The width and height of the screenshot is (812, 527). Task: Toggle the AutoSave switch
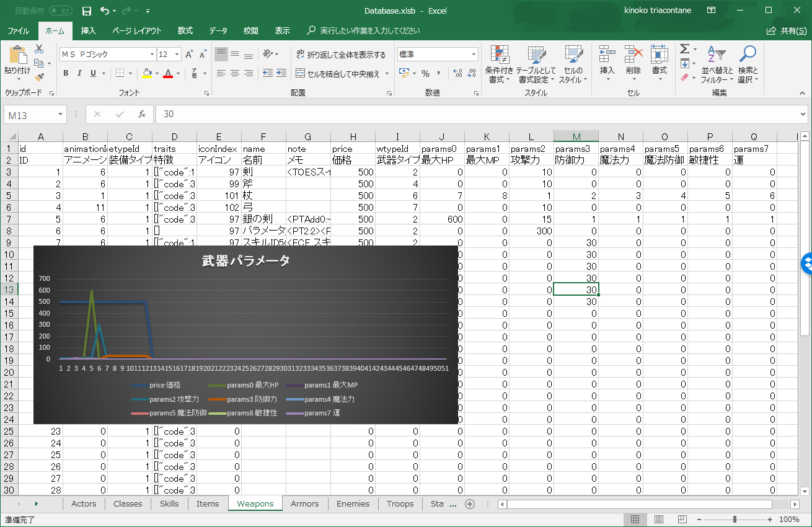tap(60, 11)
